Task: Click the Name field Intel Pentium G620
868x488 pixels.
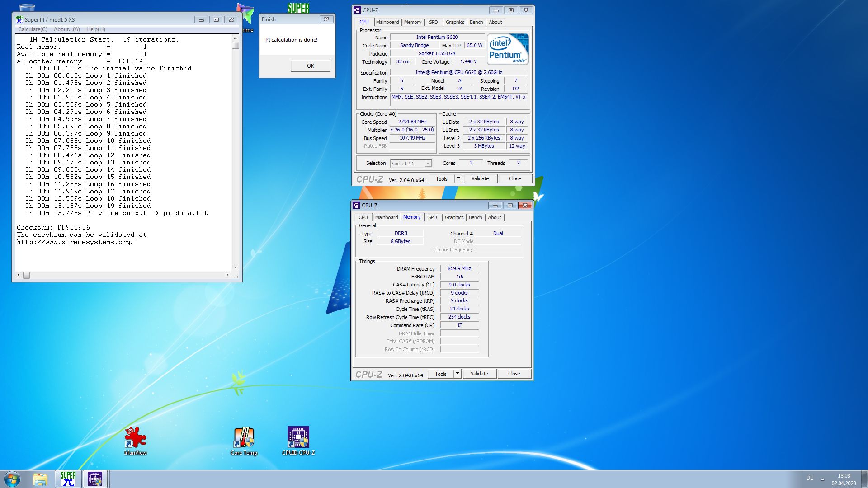Action: [x=437, y=38]
